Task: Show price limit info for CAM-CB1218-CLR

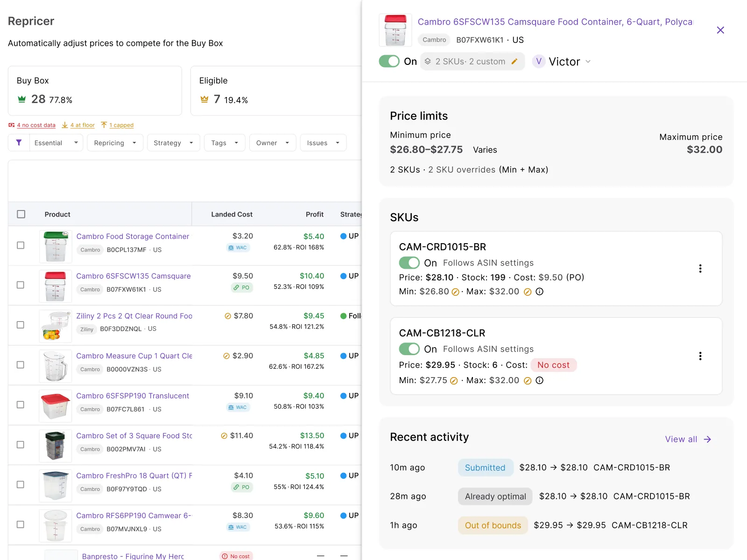Action: click(x=540, y=380)
